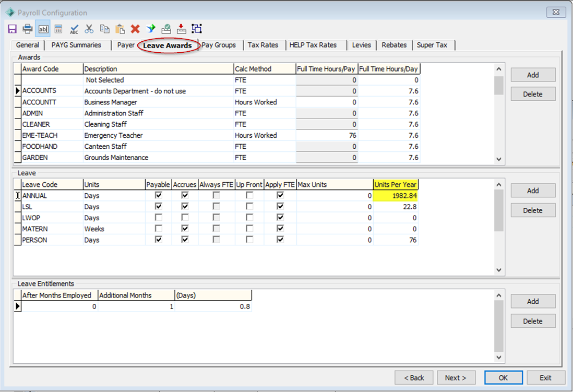
Task: Click Add beside the Leave grid
Action: tap(533, 191)
